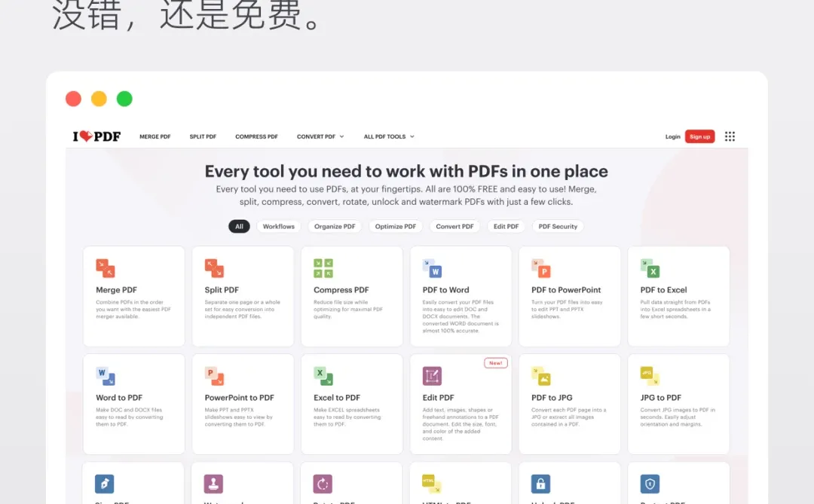The image size is (814, 504).
Task: Select the Optimize PDF filter
Action: [x=396, y=226]
